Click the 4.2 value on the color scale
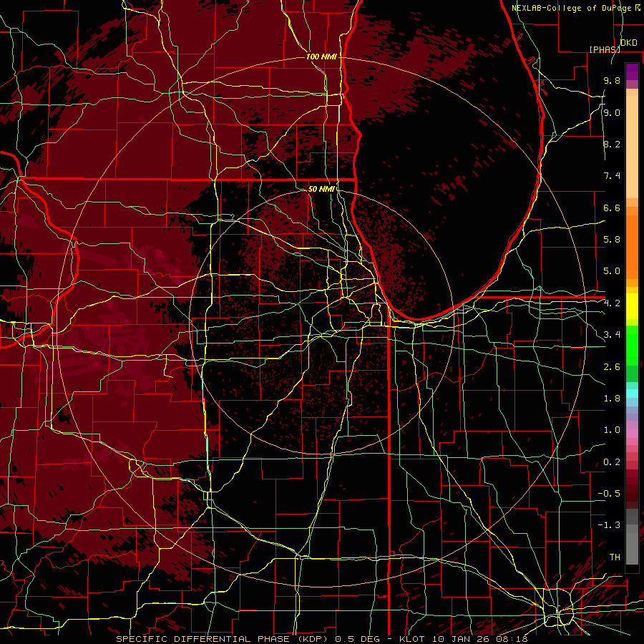This screenshot has height=644, width=644. [x=612, y=303]
